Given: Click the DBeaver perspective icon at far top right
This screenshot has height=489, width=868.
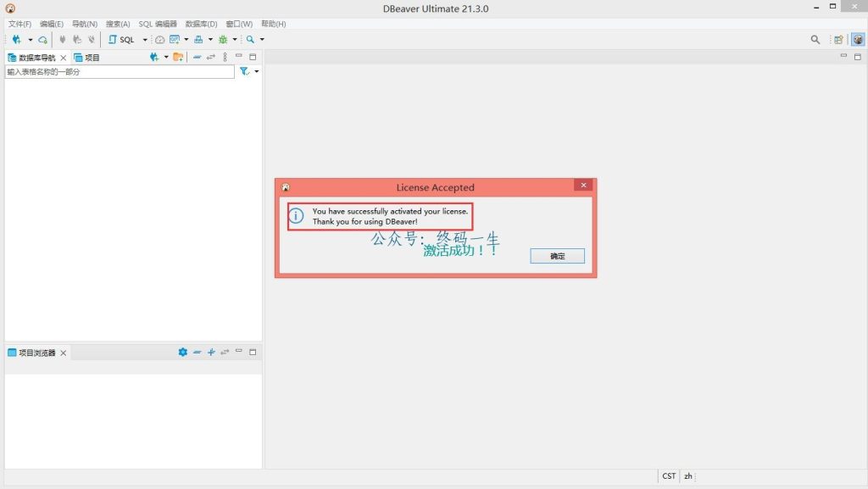Looking at the screenshot, I should (858, 39).
